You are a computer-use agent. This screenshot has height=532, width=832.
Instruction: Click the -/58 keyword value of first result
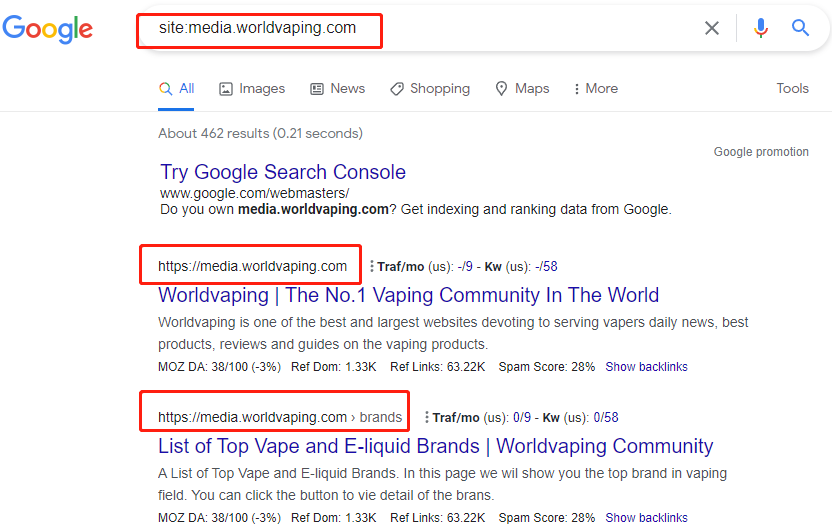[546, 266]
